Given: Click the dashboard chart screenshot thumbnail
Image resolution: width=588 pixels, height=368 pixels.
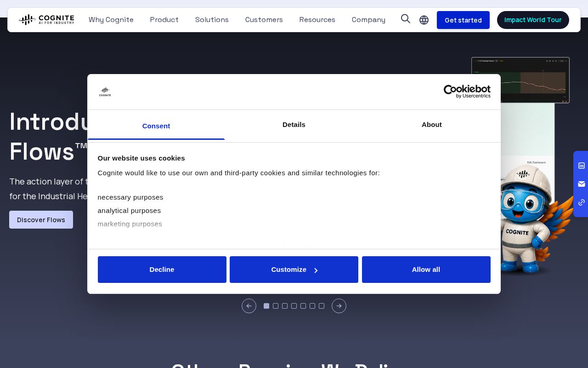Looking at the screenshot, I should coord(520,80).
